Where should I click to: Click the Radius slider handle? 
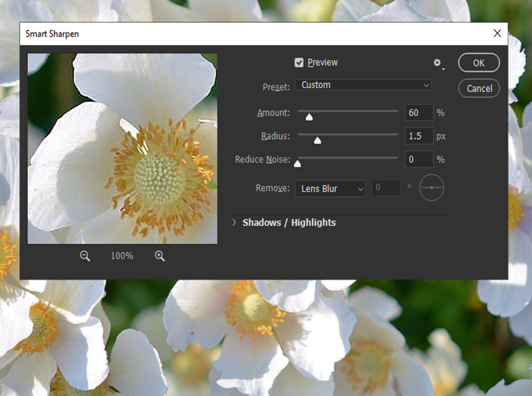coord(318,140)
